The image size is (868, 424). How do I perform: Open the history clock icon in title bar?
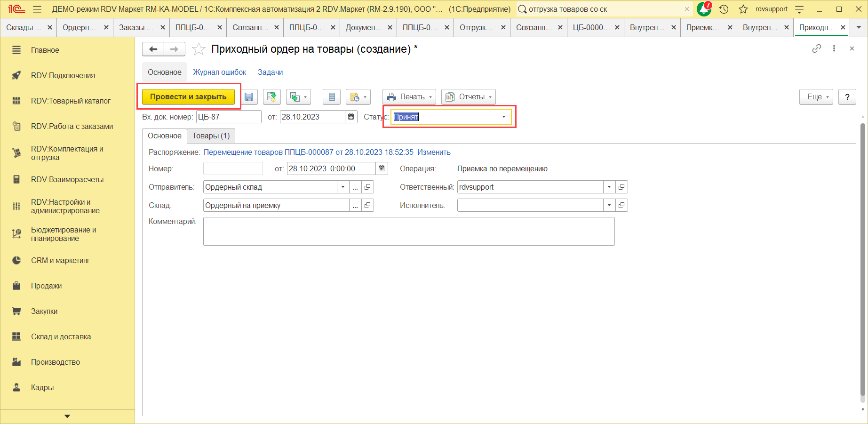tap(724, 9)
